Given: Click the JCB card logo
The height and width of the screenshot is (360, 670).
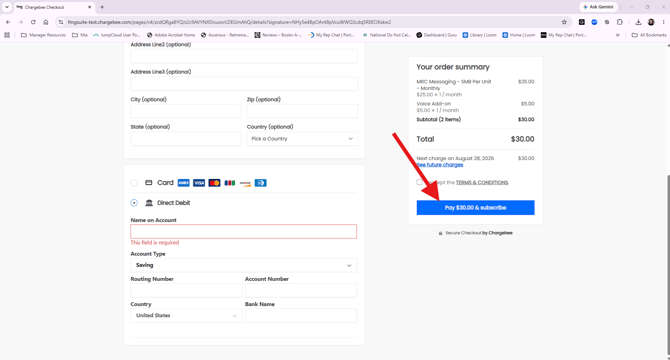Looking at the screenshot, I should (x=230, y=183).
